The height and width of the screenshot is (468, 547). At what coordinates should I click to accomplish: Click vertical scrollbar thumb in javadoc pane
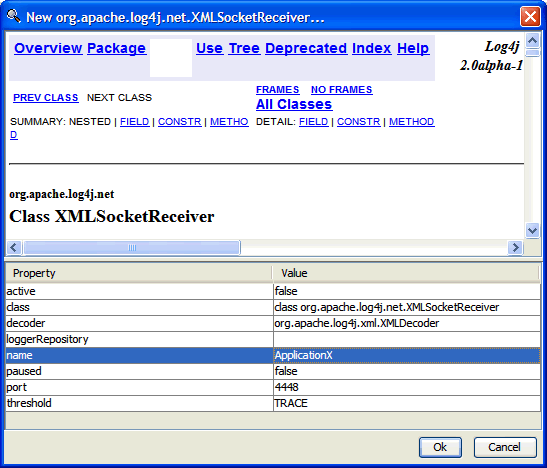click(x=532, y=53)
